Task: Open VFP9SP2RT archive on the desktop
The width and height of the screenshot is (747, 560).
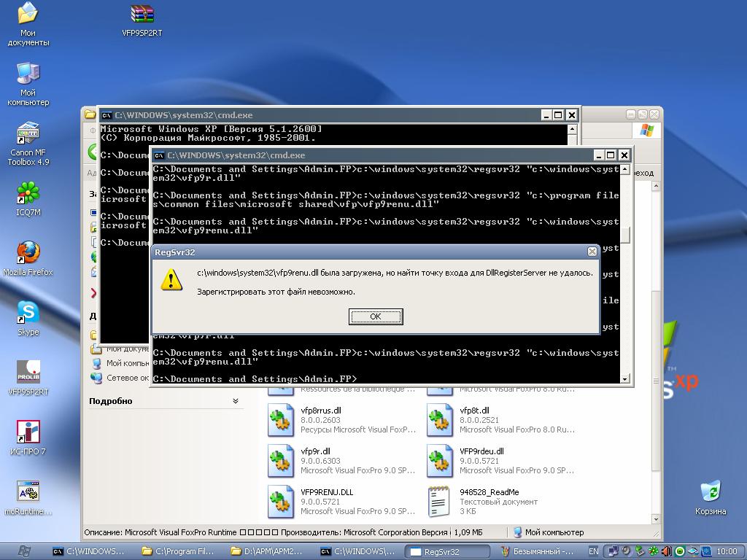Action: click(142, 20)
